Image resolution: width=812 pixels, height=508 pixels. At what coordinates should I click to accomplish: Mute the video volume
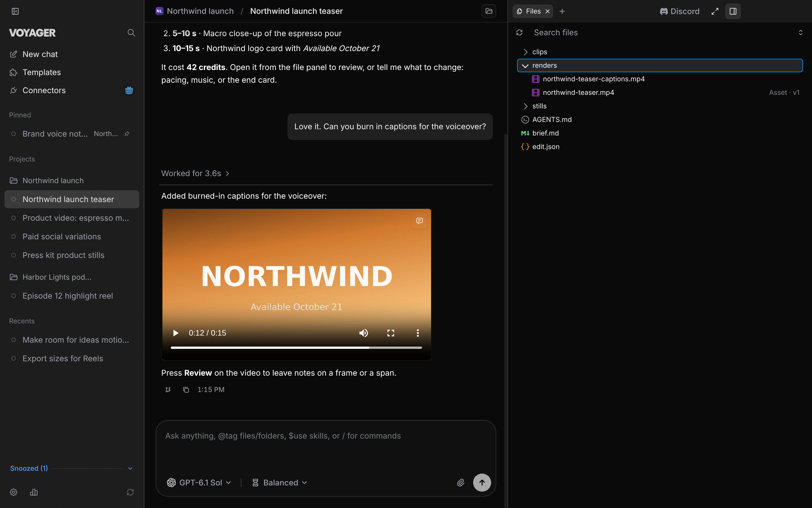point(363,333)
